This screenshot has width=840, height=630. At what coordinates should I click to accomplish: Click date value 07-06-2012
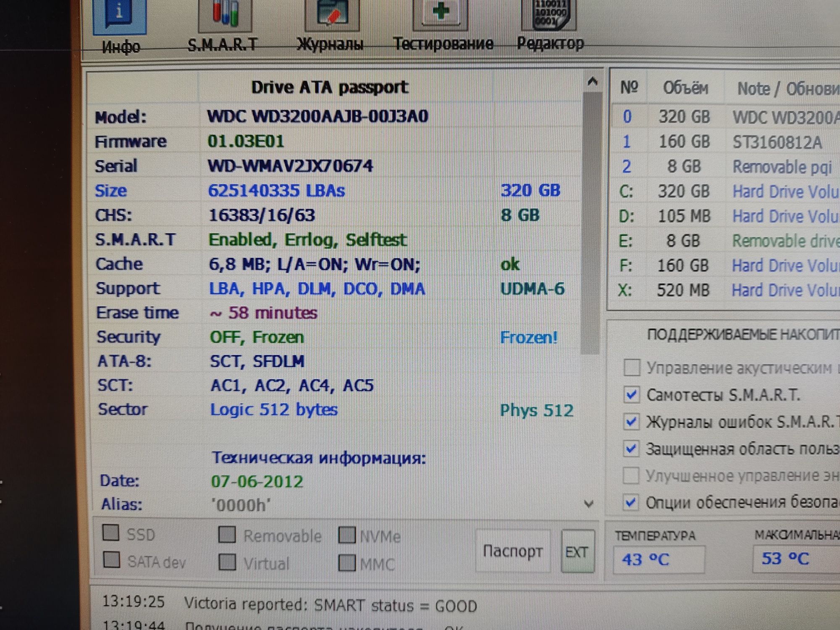tap(257, 481)
